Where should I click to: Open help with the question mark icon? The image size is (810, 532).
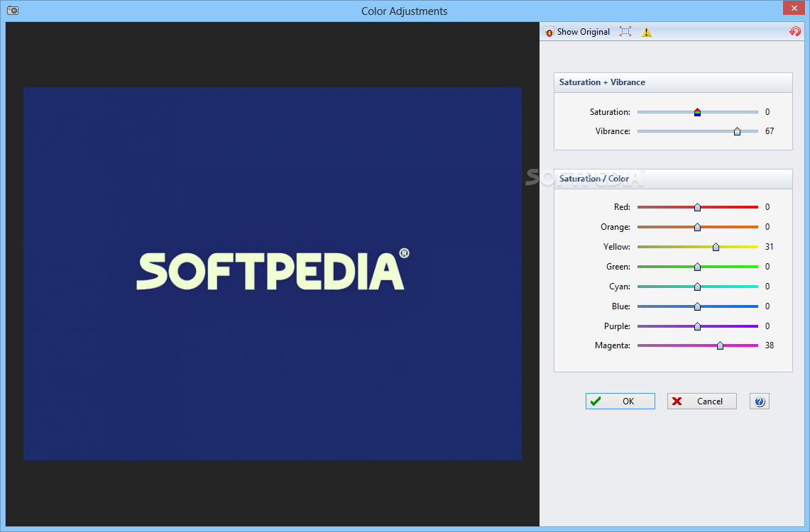(x=760, y=401)
